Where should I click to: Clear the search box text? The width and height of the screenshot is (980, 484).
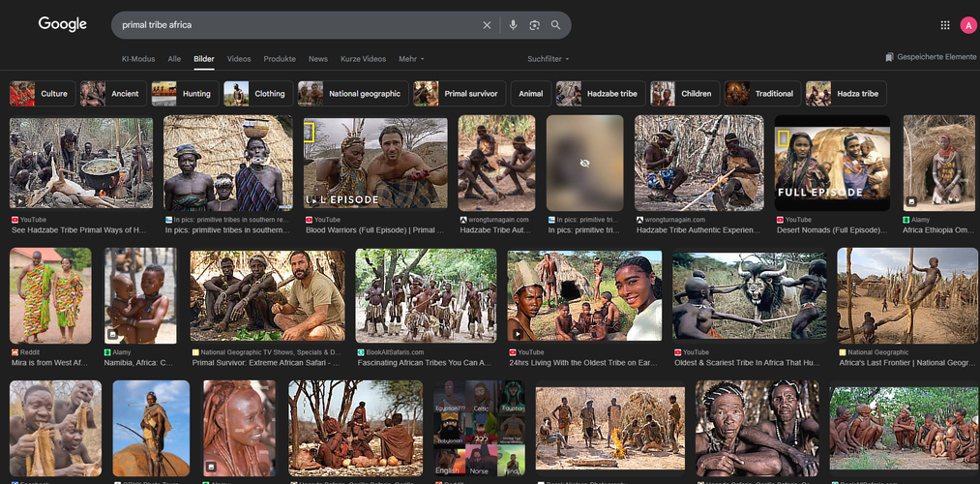[487, 25]
